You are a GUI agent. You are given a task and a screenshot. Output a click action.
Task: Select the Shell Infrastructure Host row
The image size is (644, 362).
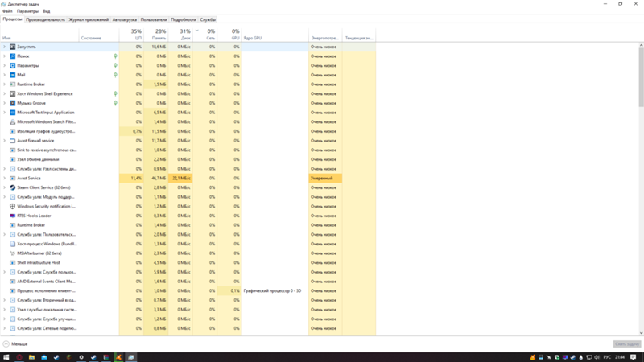(x=188, y=263)
